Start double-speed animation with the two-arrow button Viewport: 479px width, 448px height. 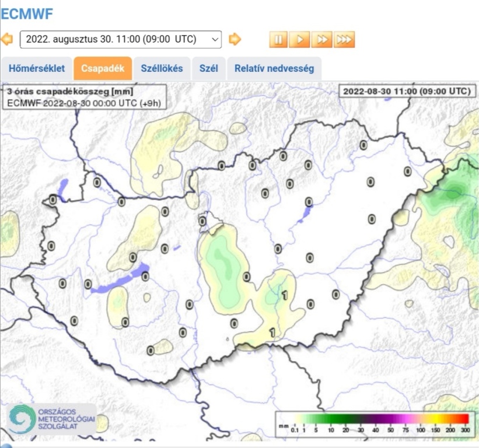(x=321, y=39)
